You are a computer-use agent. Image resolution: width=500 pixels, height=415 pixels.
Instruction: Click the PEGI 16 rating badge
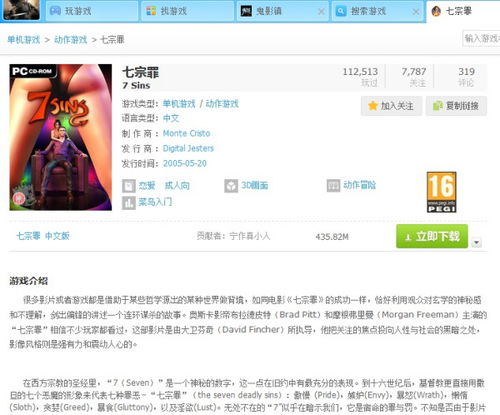click(441, 192)
